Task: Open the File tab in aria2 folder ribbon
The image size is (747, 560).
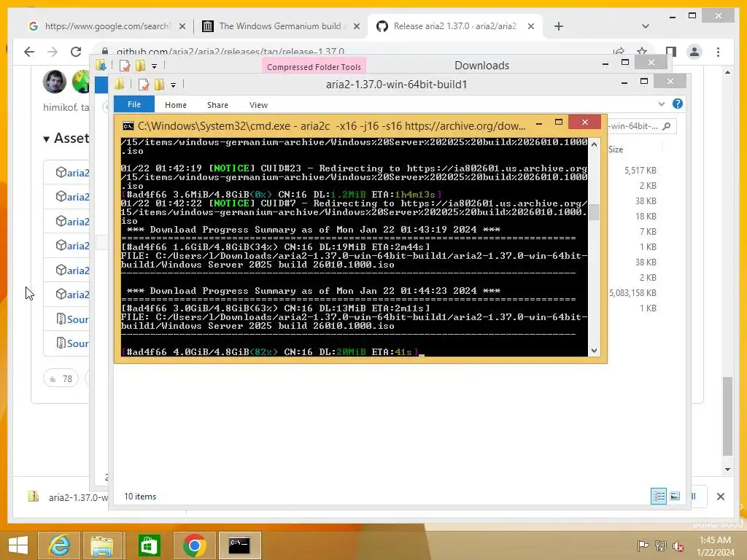Action: point(134,104)
